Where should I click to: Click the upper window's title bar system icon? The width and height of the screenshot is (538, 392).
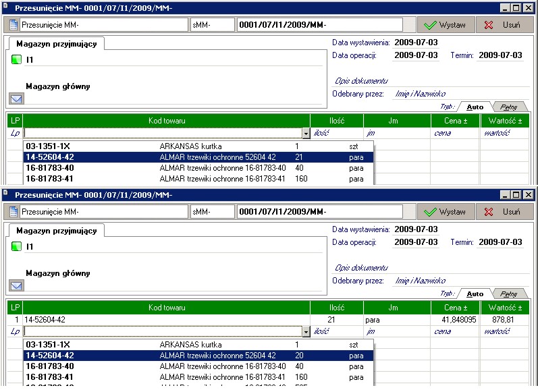pyautogui.click(x=7, y=7)
